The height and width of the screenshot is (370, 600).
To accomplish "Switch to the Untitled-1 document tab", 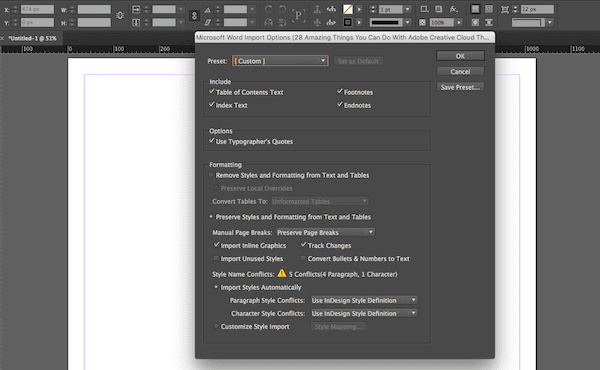I will click(x=33, y=38).
